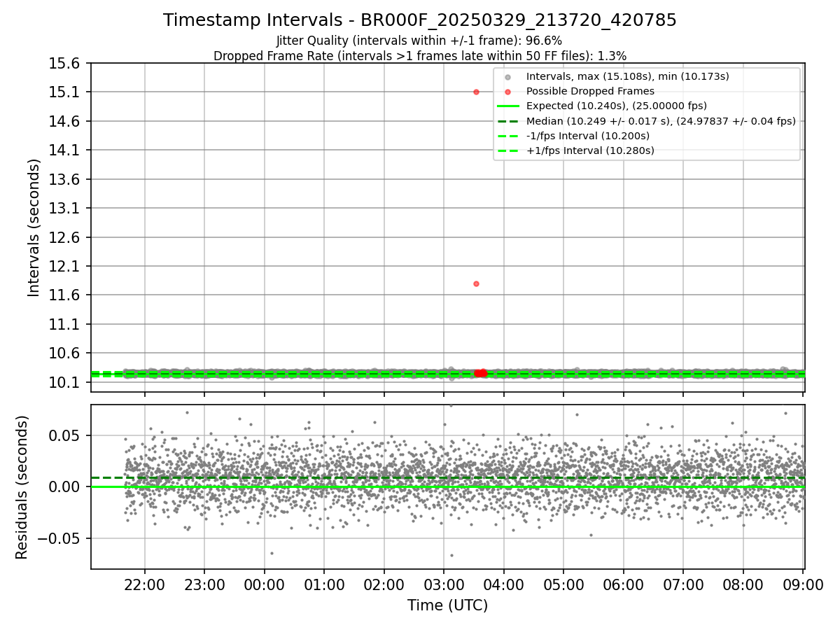Screen dimensions: 840x630
Task: Click legend entry Median (10.249 +/- 0.017 s)
Action: click(661, 121)
